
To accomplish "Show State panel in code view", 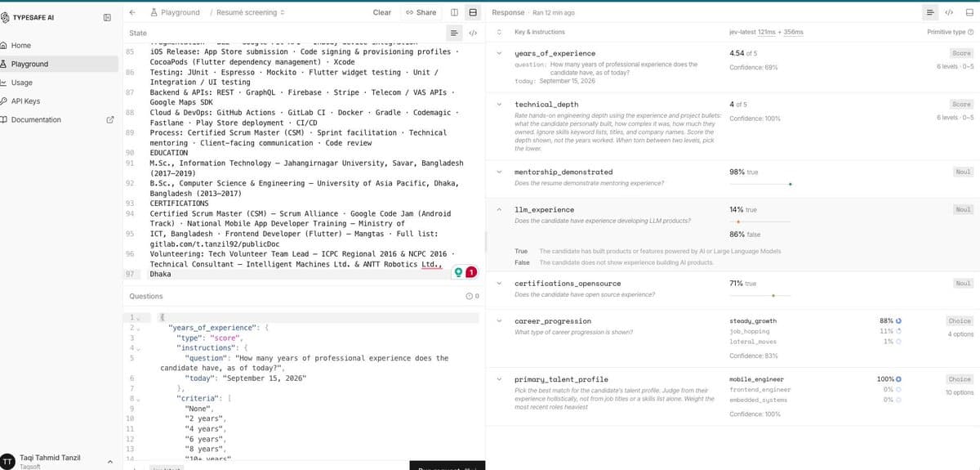I will pyautogui.click(x=472, y=33).
